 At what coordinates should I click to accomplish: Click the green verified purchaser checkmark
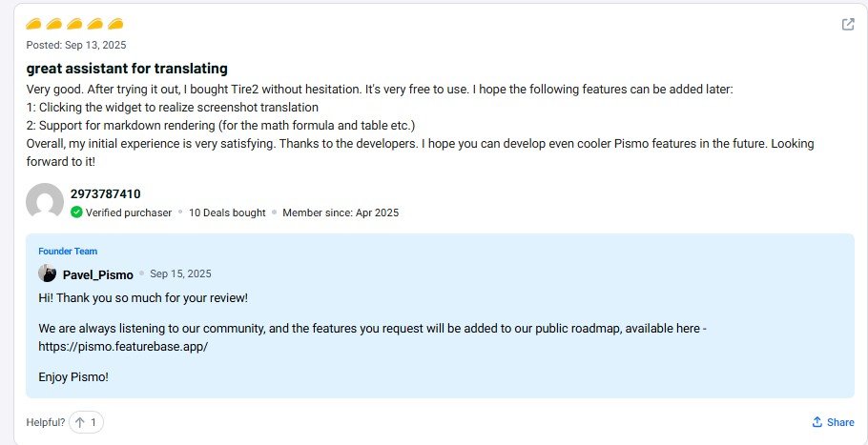(x=76, y=212)
